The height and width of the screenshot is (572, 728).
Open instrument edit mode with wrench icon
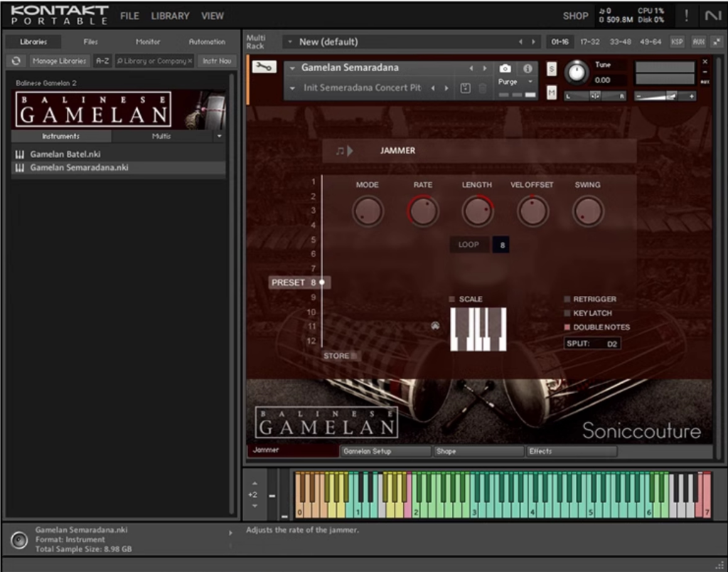(x=264, y=67)
